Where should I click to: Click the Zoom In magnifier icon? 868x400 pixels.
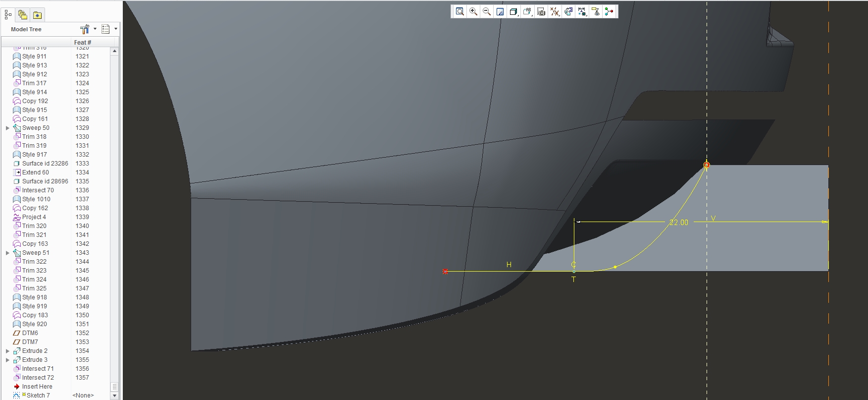(x=473, y=12)
